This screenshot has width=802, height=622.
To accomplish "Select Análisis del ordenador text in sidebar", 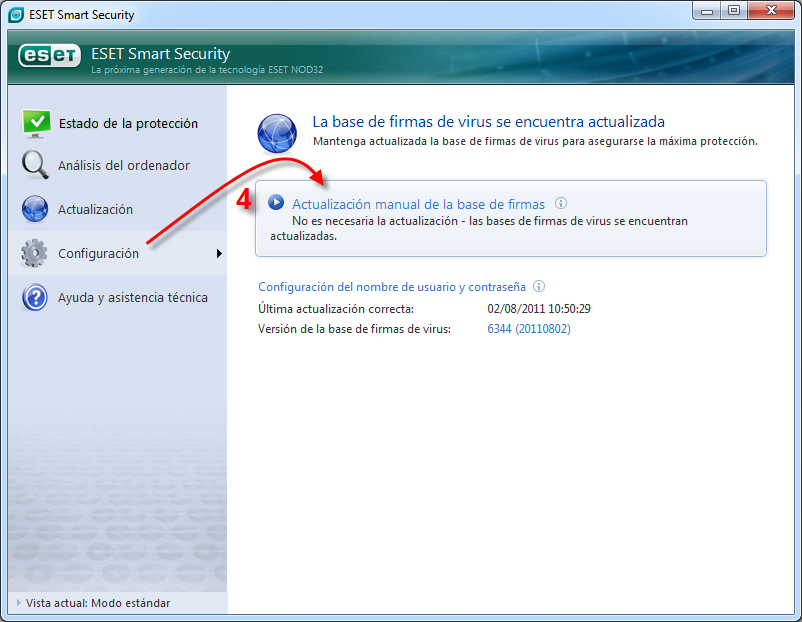I will [124, 166].
